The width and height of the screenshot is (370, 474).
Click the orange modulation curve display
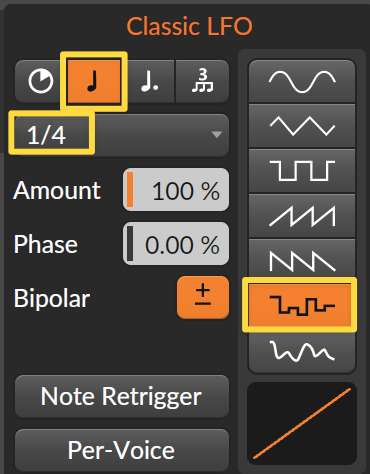pos(302,423)
